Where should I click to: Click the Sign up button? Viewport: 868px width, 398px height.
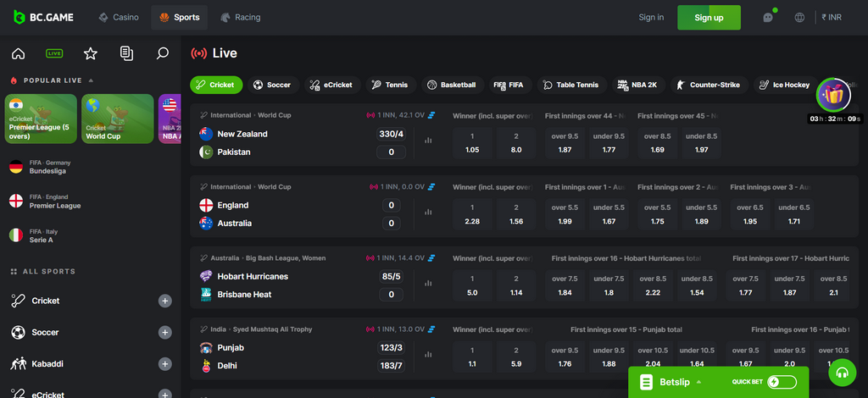tap(709, 17)
